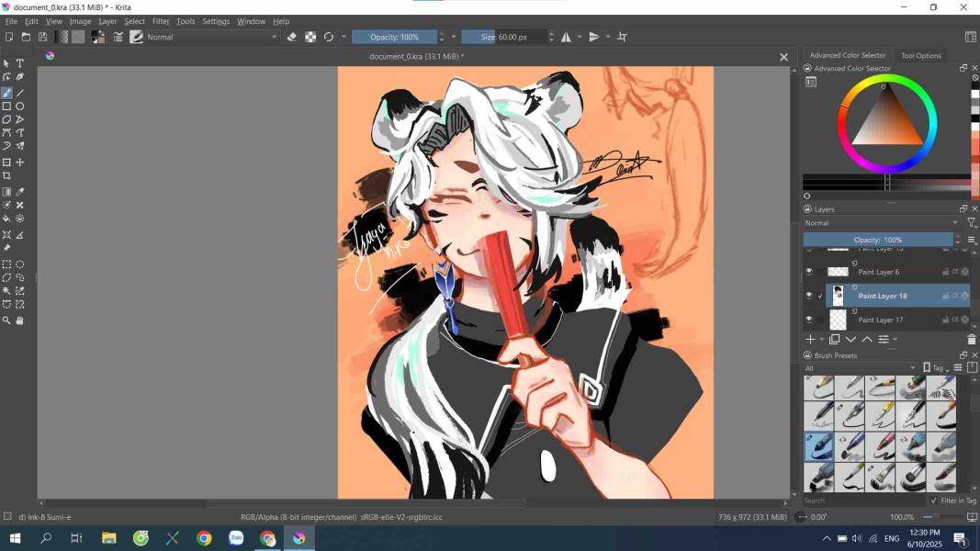Open brush editor settings icon

(118, 37)
